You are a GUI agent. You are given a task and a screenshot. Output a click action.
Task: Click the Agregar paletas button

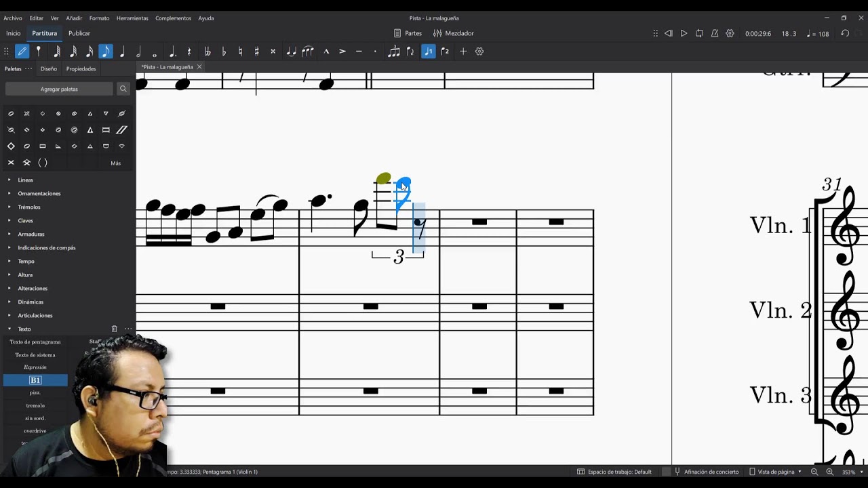pos(59,89)
